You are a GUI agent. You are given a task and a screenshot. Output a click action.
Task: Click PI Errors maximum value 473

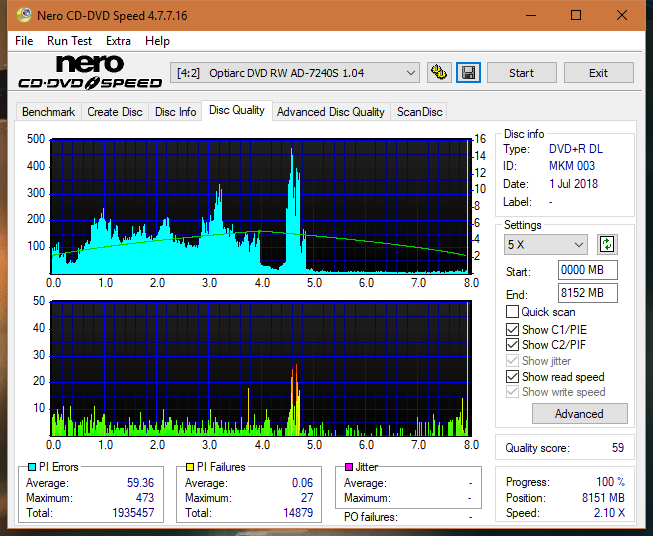coord(145,498)
